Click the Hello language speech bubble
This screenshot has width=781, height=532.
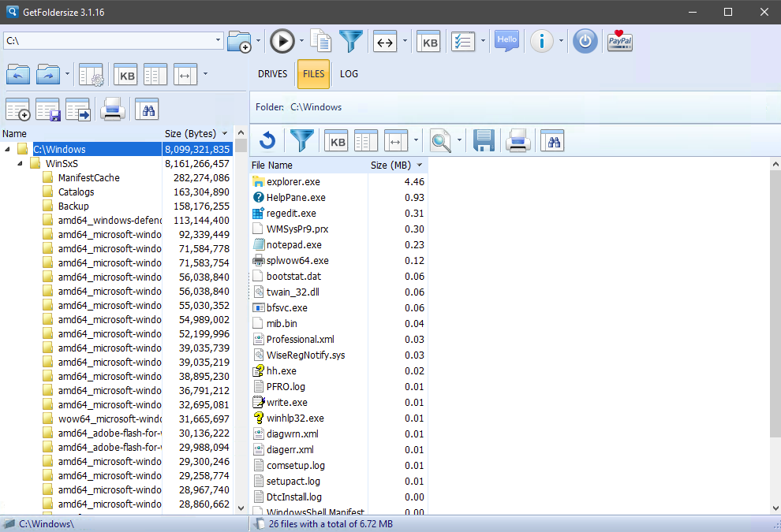pos(506,41)
